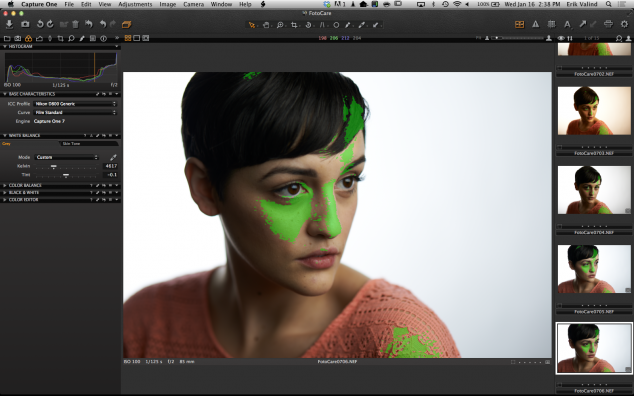The width and height of the screenshot is (634, 396).
Task: Open the Composition crop tool tab
Action: (60, 38)
